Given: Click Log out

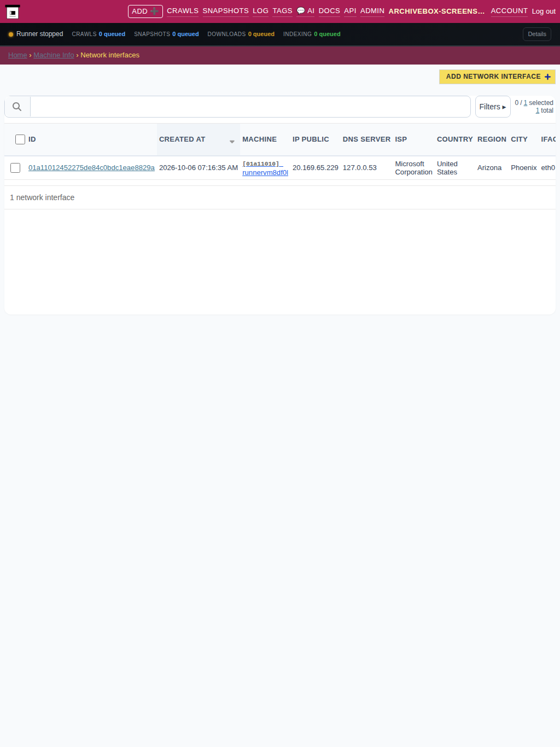Looking at the screenshot, I should pyautogui.click(x=544, y=11).
